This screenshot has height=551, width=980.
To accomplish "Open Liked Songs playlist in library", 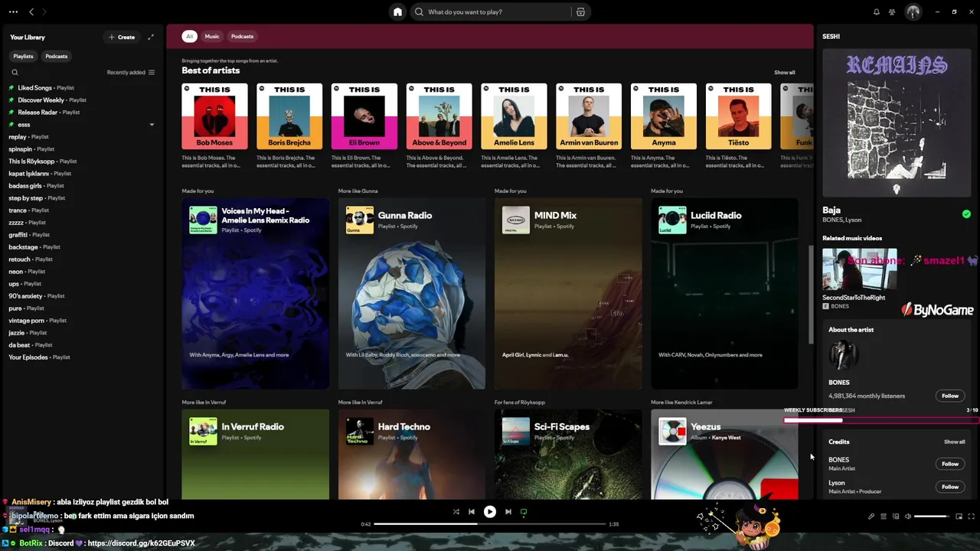I will click(80, 88).
